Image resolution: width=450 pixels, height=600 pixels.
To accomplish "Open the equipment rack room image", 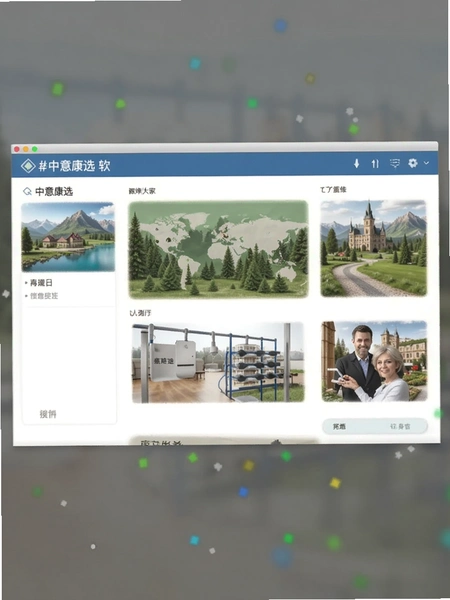I will tap(218, 362).
